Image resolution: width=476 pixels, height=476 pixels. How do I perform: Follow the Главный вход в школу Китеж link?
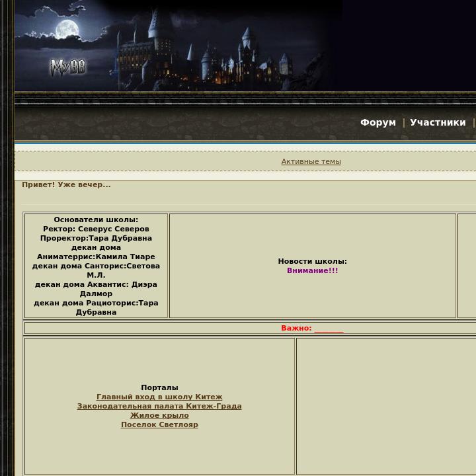(x=159, y=397)
